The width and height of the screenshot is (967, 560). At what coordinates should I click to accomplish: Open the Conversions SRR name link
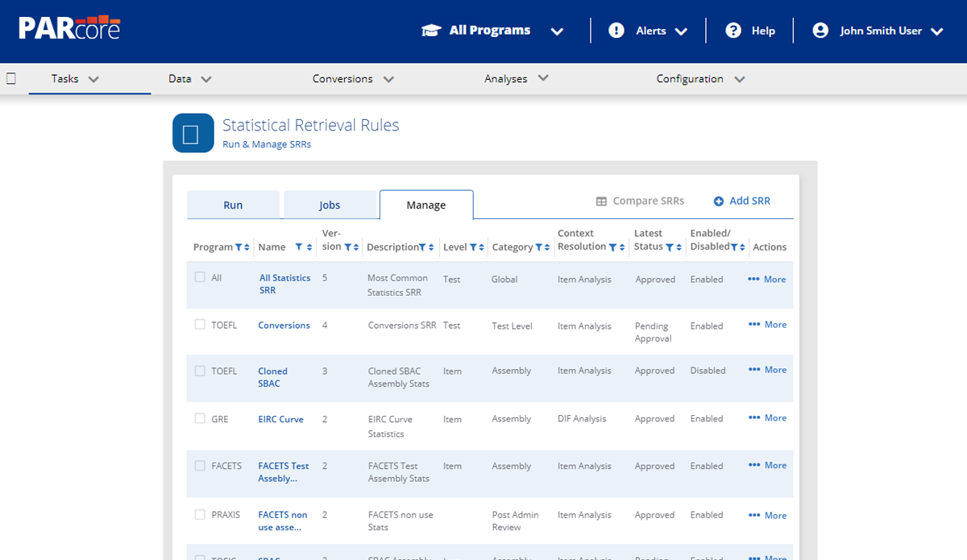[284, 326]
